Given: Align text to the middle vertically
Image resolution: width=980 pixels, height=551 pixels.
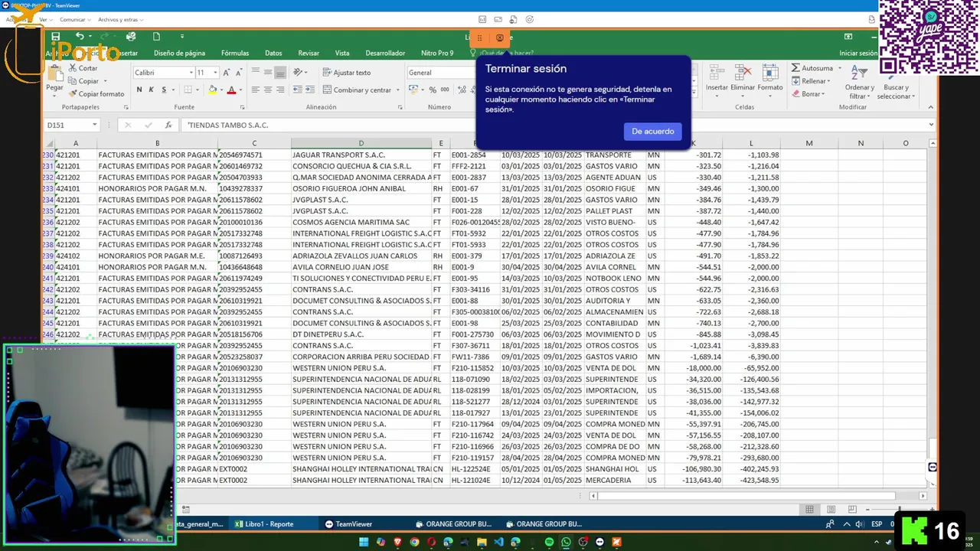Looking at the screenshot, I should 268,72.
